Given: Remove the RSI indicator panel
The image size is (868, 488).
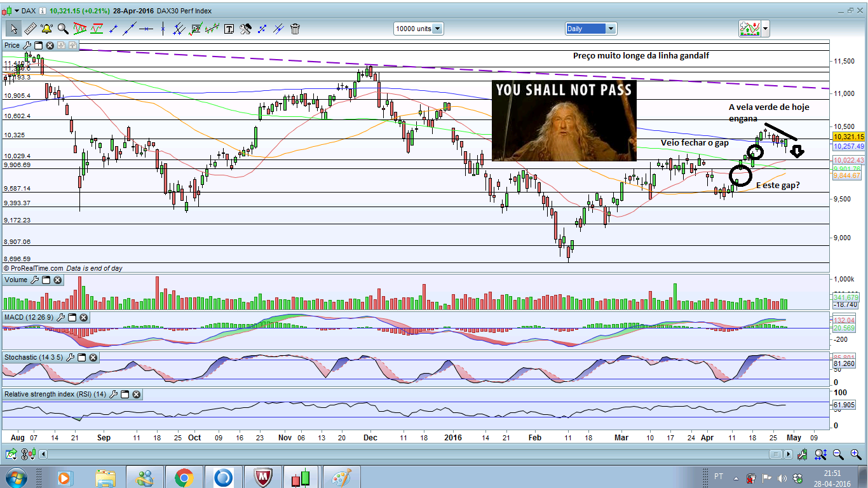Looking at the screenshot, I should [136, 394].
